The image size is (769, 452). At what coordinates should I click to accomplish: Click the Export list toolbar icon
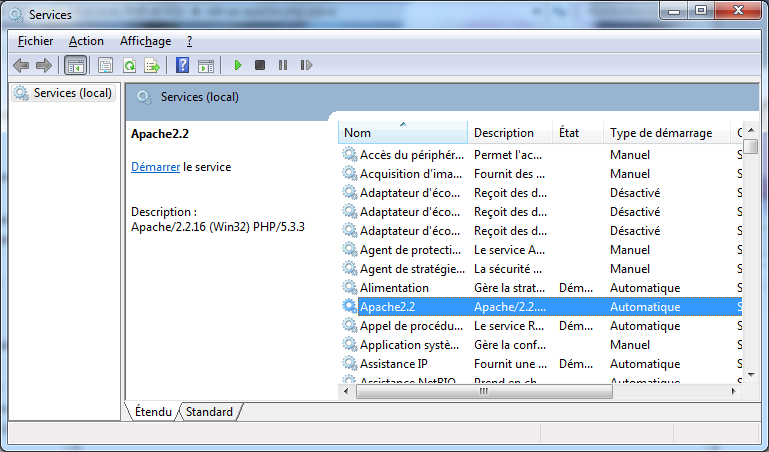click(x=152, y=65)
